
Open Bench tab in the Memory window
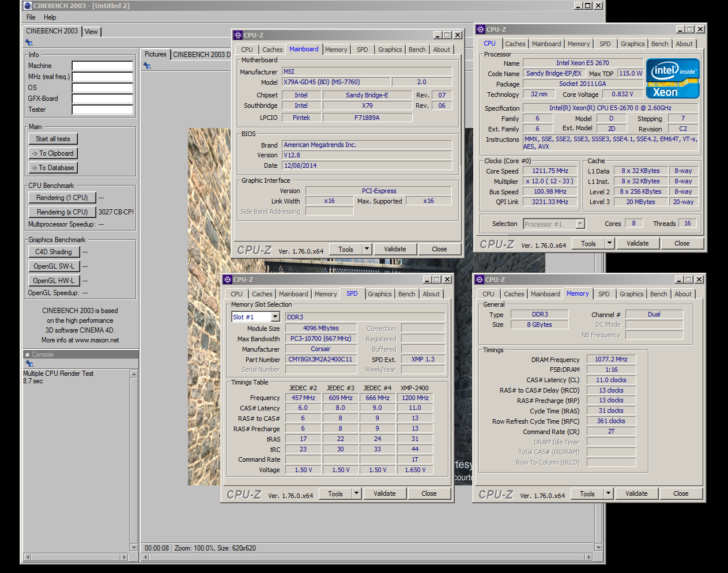tap(658, 294)
